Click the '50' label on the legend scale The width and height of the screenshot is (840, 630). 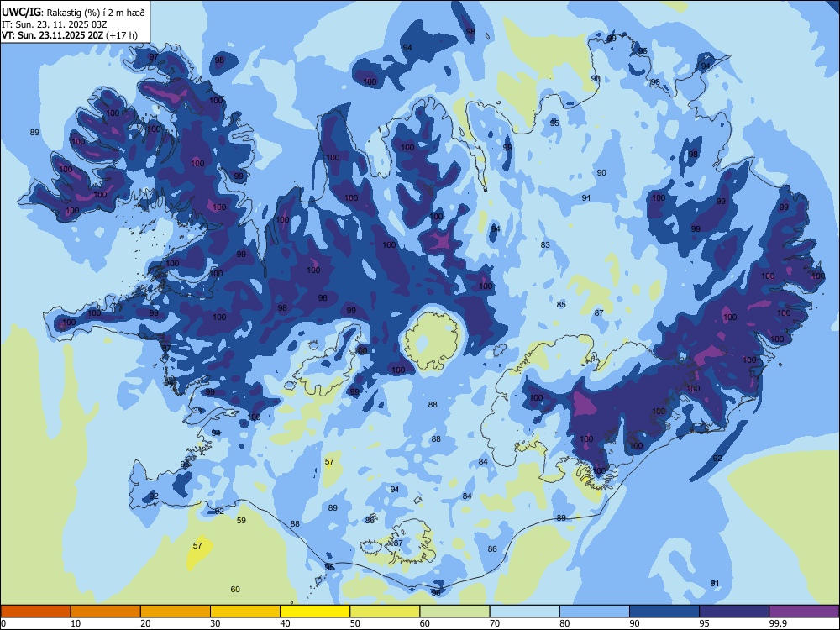[x=355, y=623]
